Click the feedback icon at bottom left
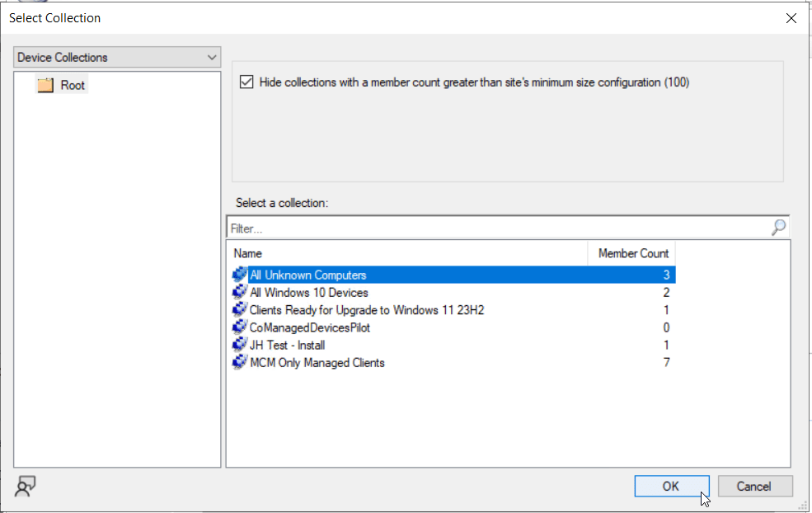The image size is (812, 513). point(25,487)
